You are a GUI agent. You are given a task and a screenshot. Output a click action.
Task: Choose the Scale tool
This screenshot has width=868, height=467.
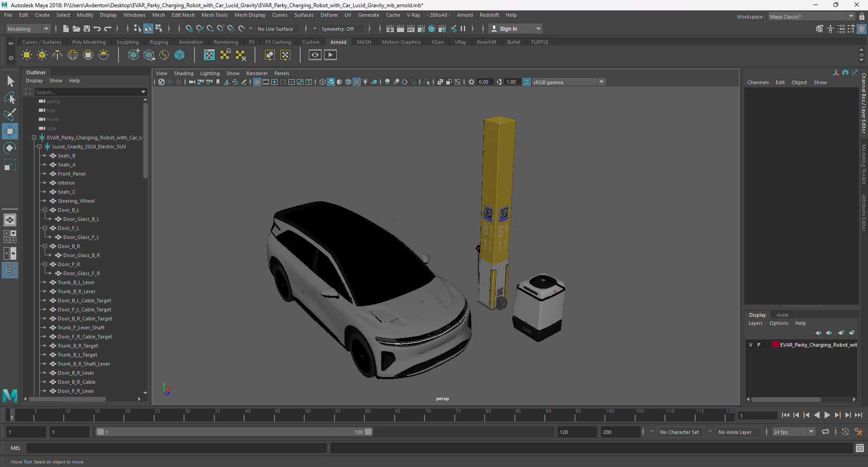[10, 165]
